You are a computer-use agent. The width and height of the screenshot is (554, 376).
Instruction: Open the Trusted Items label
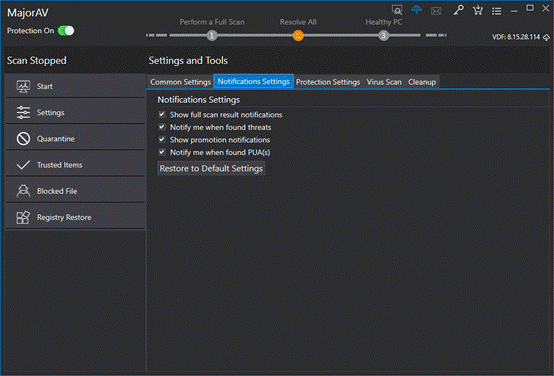60,165
